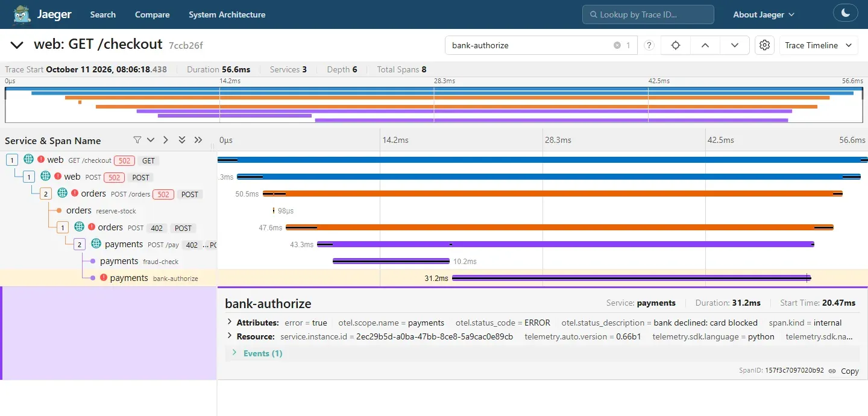
Task: Go to the next search result arrow
Action: [735, 45]
